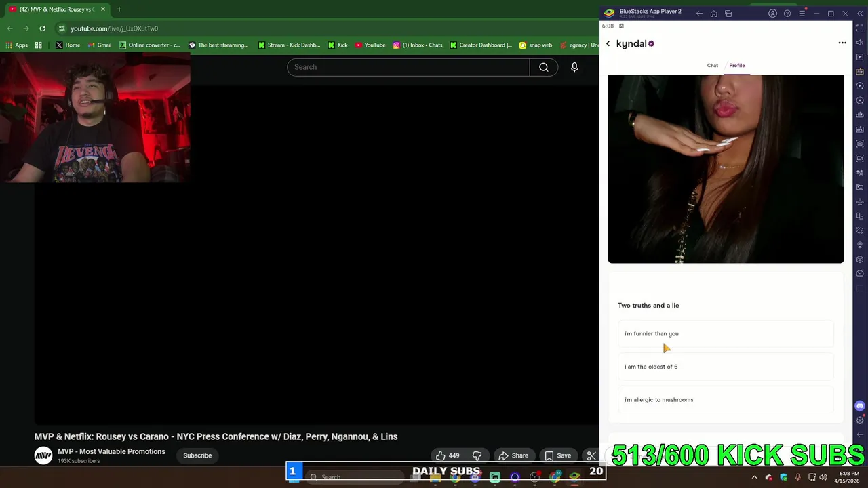Click the Chrome address bar URL
Screen dimensions: 868x488
(x=115, y=28)
